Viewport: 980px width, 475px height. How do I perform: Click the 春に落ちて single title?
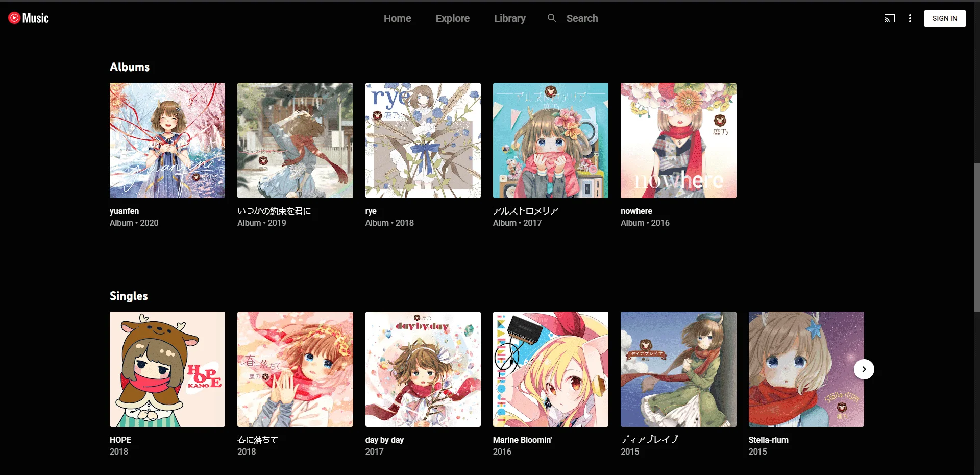[x=258, y=440]
